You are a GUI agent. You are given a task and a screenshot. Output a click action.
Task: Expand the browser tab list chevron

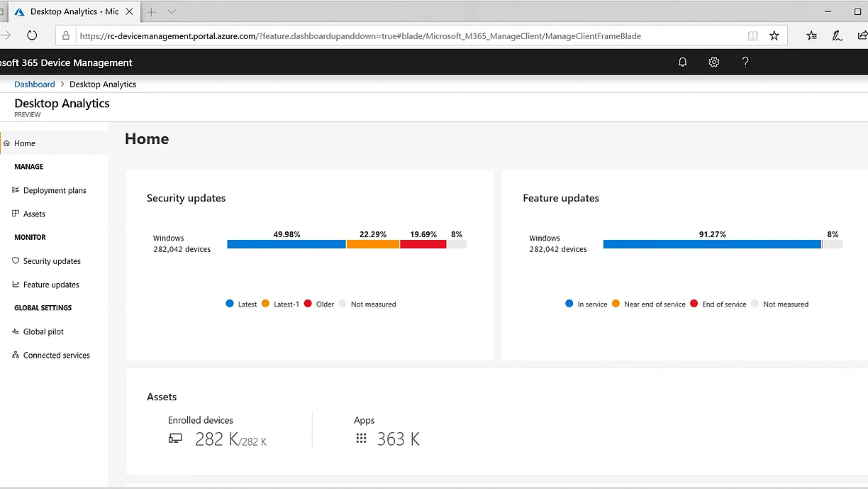click(170, 11)
